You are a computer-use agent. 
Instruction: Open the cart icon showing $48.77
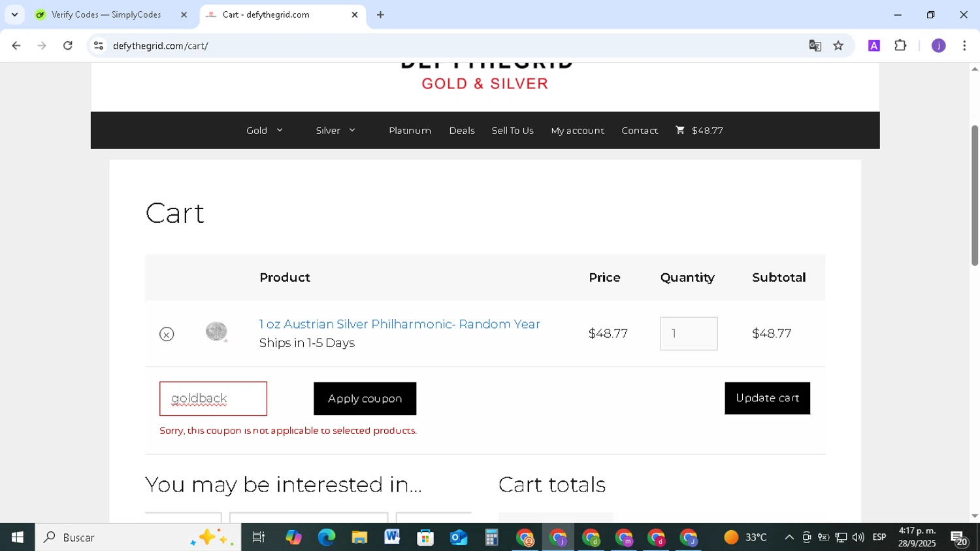tap(699, 130)
